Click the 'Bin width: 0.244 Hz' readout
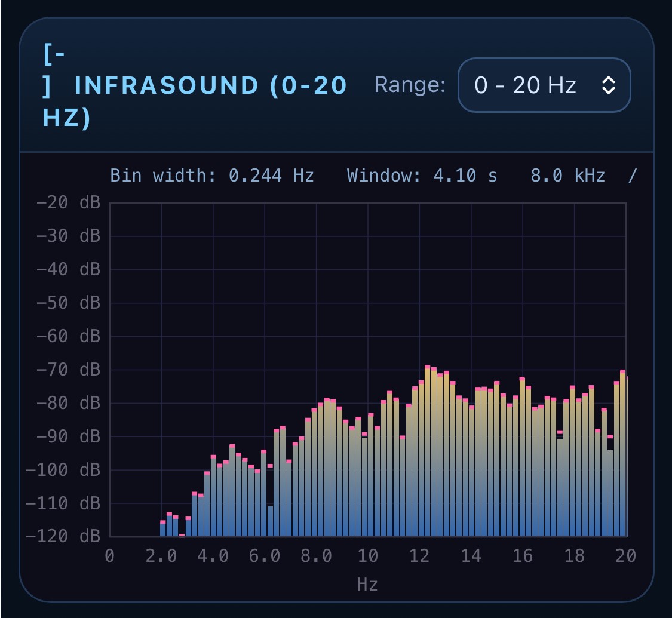 click(x=211, y=176)
